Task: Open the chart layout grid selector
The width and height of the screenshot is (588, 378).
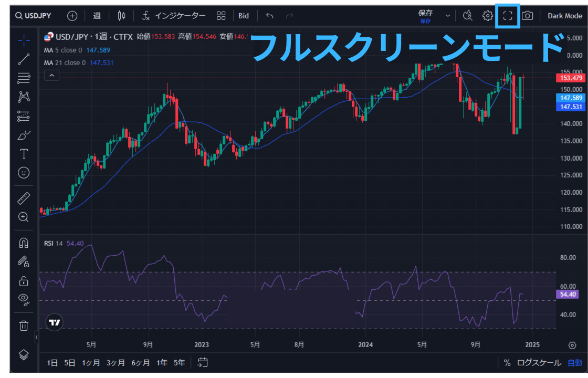Action: point(221,16)
